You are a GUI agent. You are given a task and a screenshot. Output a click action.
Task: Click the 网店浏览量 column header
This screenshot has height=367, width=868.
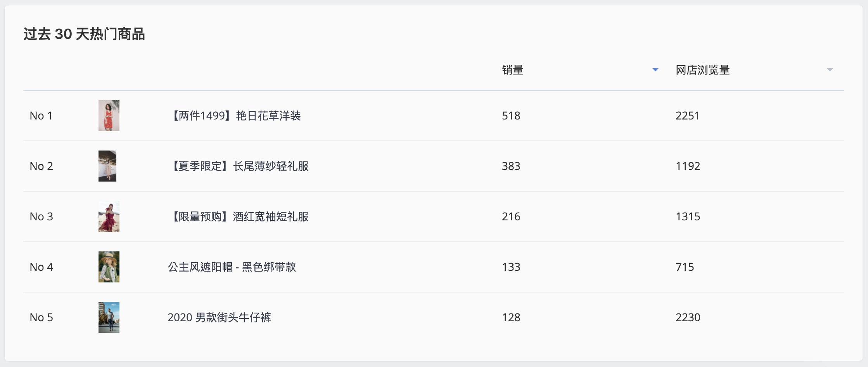[703, 70]
